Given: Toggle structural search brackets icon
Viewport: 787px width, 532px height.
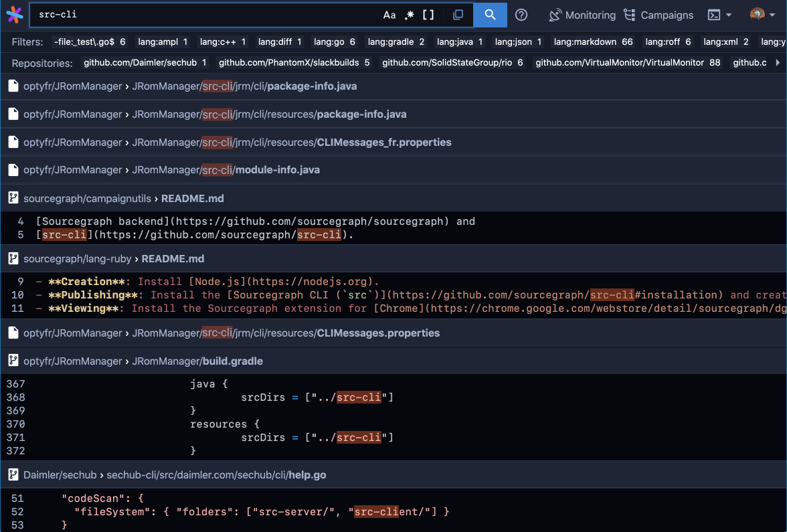Looking at the screenshot, I should pyautogui.click(x=428, y=15).
